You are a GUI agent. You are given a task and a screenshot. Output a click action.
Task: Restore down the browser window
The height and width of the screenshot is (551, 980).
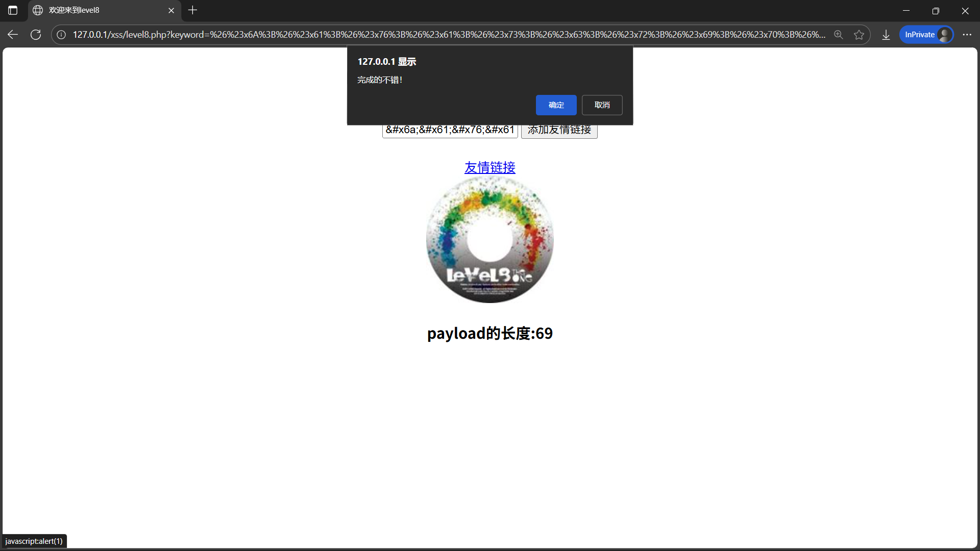(x=936, y=10)
